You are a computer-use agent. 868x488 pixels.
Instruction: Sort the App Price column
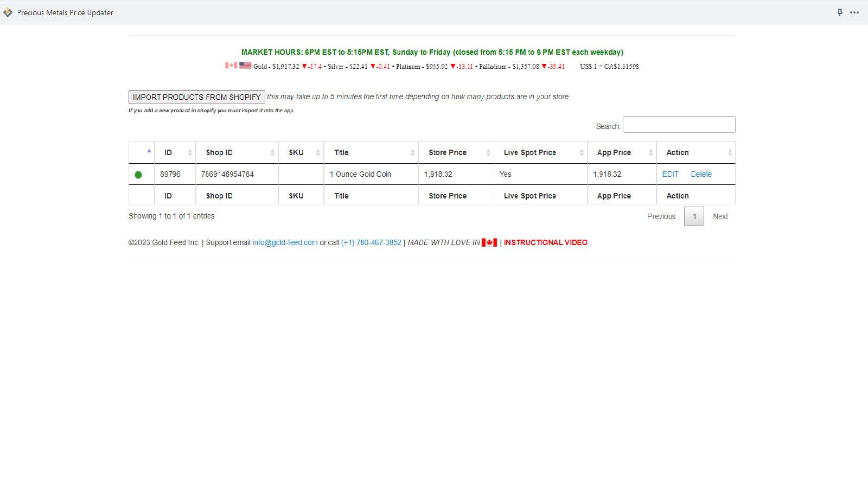[x=650, y=152]
